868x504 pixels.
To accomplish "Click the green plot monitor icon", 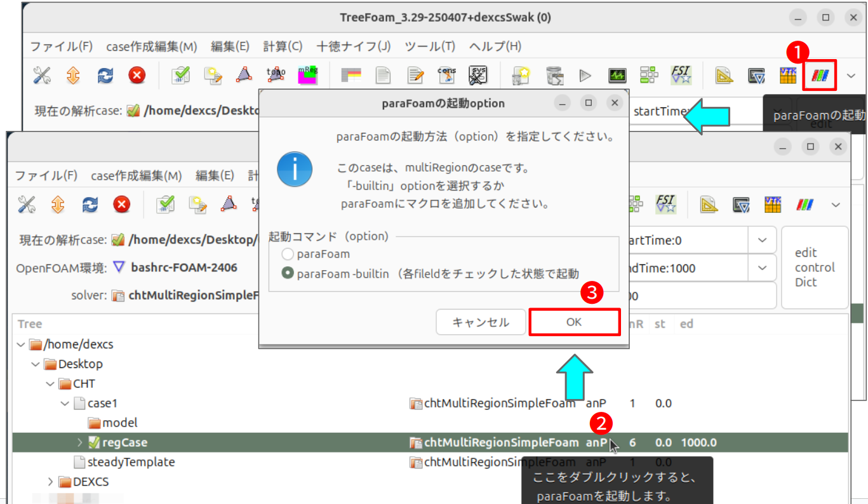I will coord(617,76).
